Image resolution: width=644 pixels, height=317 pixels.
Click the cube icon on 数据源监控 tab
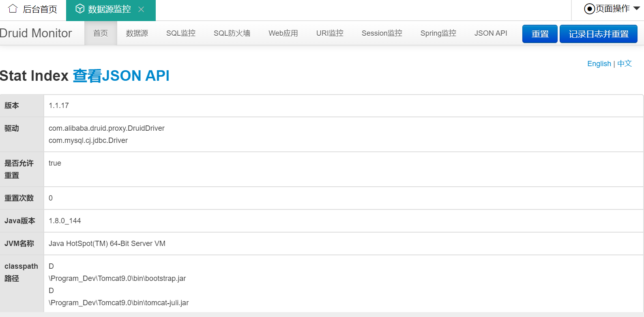(x=80, y=9)
